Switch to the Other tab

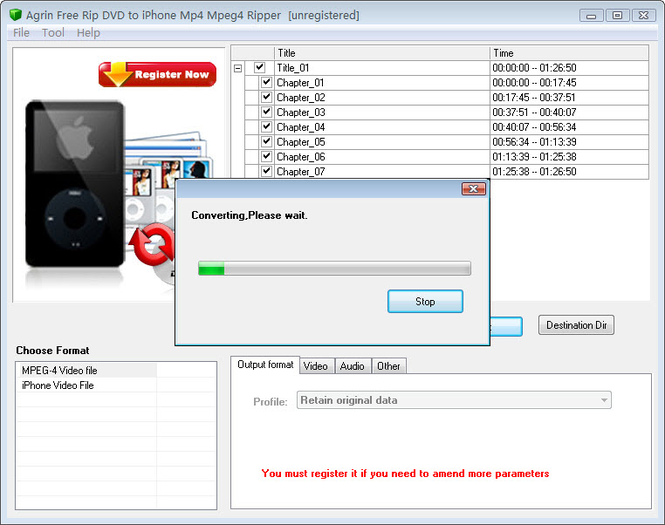tap(388, 366)
